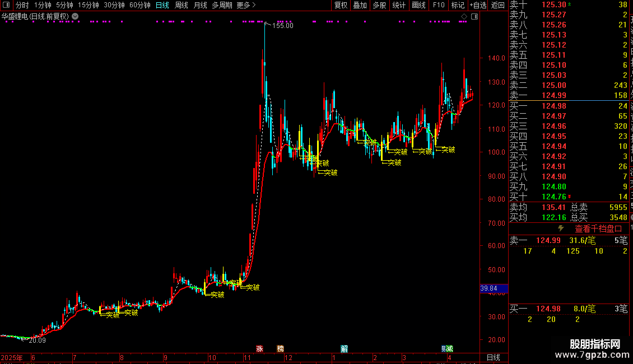Switch to 分时 intraday view
Image resolution: width=633 pixels, height=364 pixels.
(22, 5)
